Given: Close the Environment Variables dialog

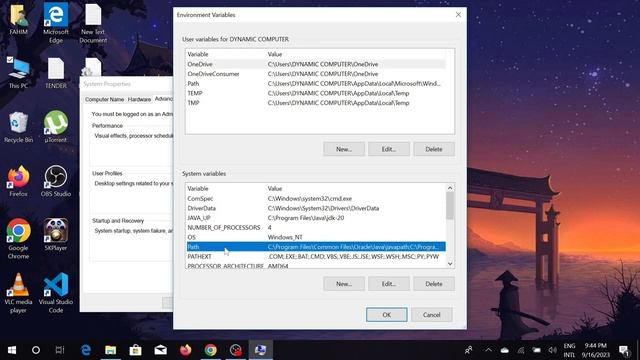Looking at the screenshot, I should click(x=458, y=15).
